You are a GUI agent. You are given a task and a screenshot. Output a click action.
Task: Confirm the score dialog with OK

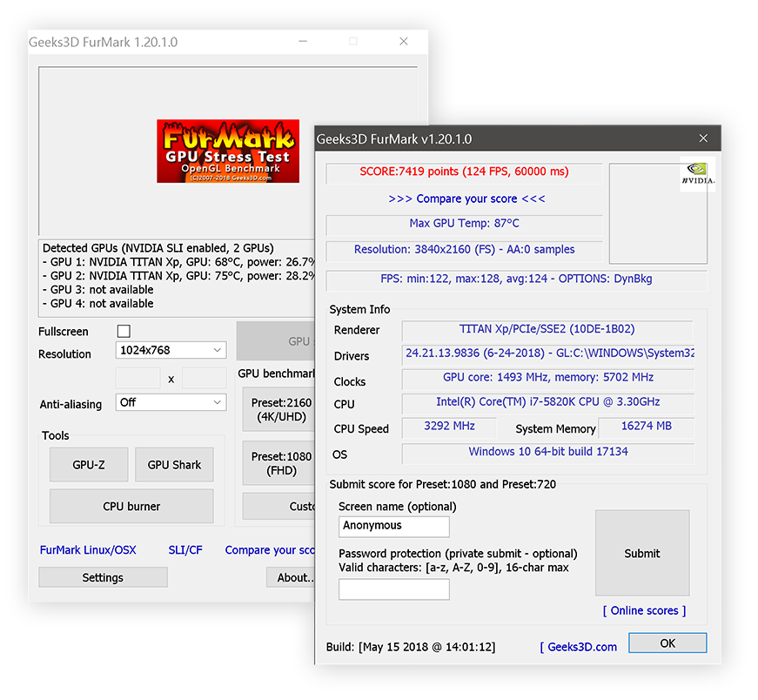667,643
